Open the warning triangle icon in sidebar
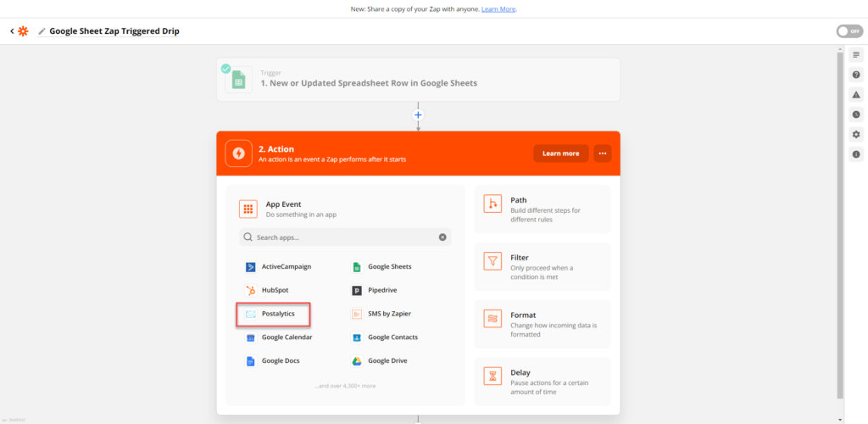Viewport: 868px width, 424px height. [856, 95]
